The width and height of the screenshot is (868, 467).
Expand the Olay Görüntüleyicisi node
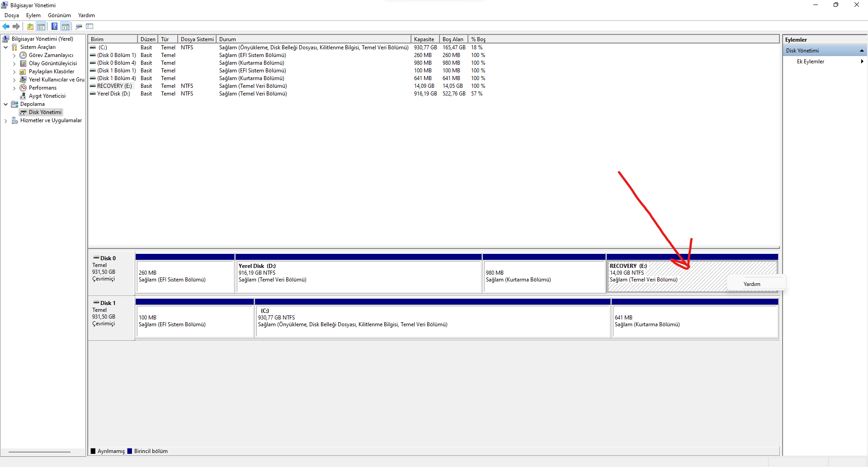click(x=14, y=64)
